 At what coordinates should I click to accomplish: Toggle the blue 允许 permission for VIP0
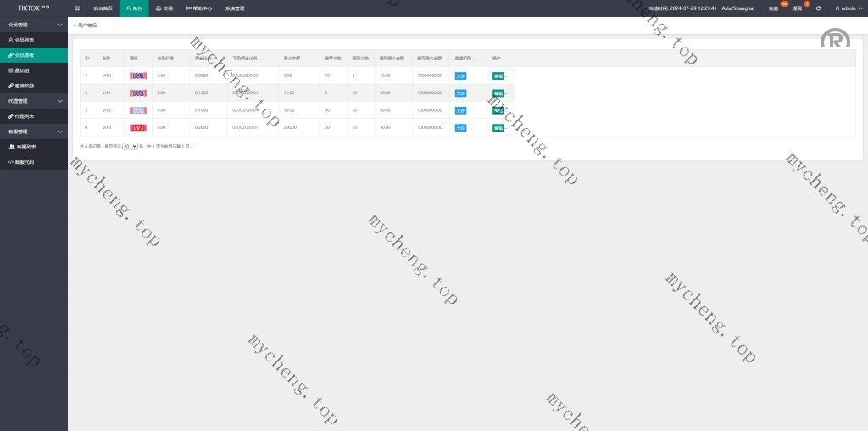(x=460, y=76)
